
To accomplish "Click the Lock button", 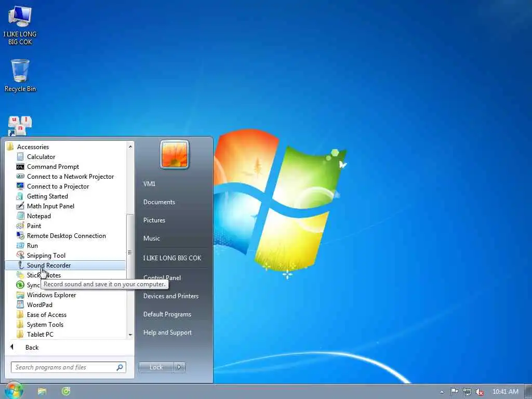I will 156,367.
